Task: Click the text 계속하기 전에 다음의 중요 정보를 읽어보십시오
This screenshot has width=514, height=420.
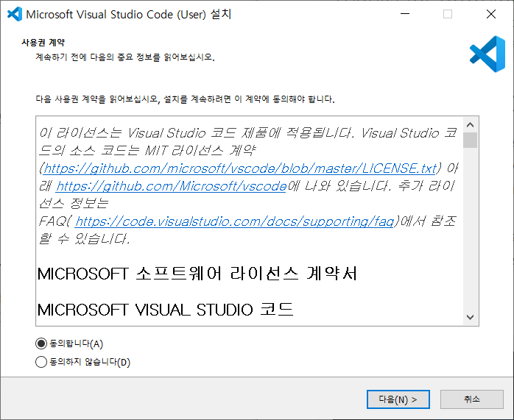Action: tap(125, 57)
